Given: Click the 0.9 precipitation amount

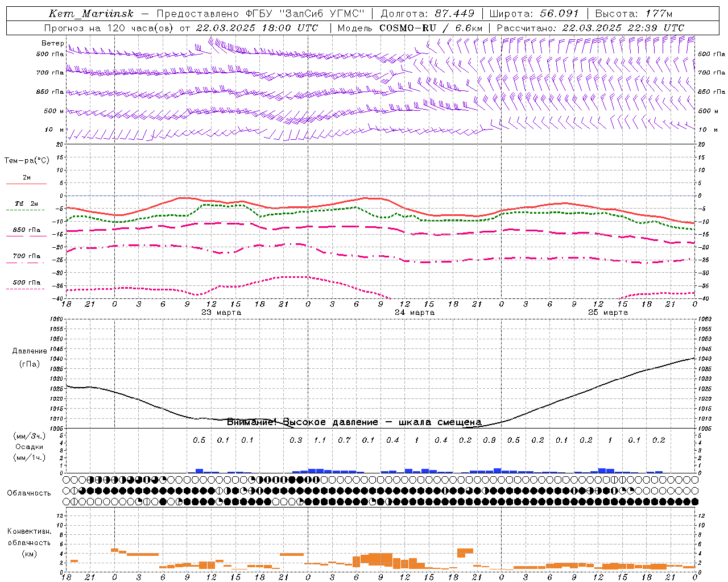Looking at the screenshot, I should click(x=490, y=440).
